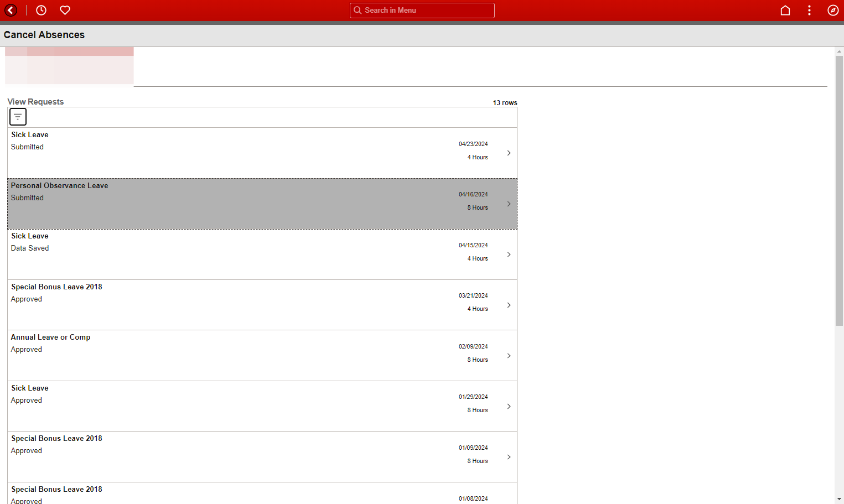The image size is (844, 504).
Task: Go back using the back arrow icon
Action: [x=11, y=10]
